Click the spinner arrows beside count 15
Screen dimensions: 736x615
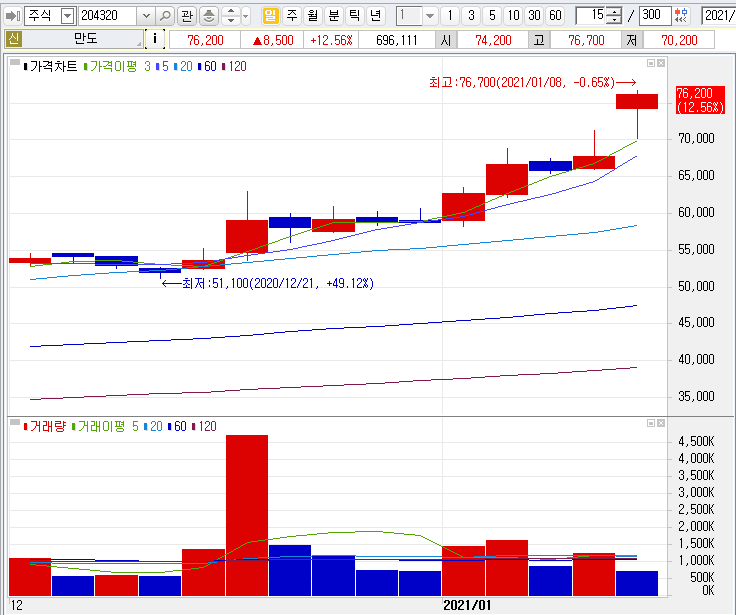pyautogui.click(x=613, y=16)
